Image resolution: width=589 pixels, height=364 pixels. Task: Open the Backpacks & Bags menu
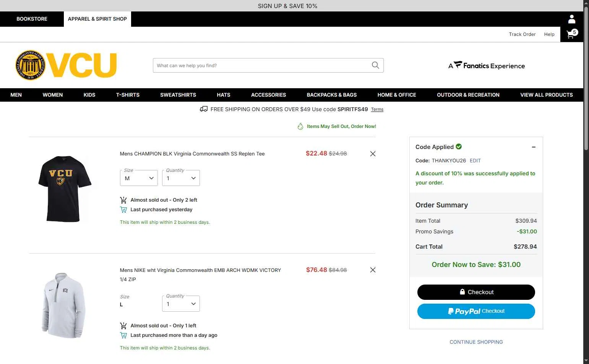pos(332,95)
